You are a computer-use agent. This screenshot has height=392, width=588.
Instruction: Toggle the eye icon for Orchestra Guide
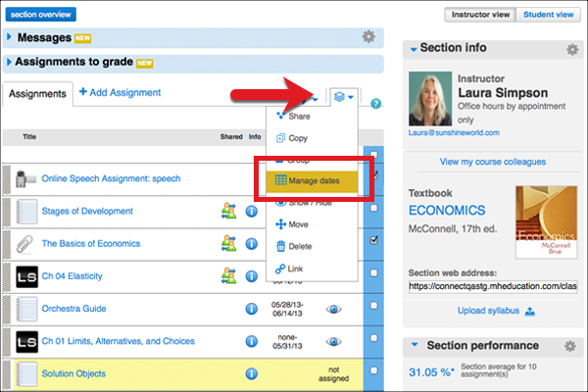(x=334, y=309)
